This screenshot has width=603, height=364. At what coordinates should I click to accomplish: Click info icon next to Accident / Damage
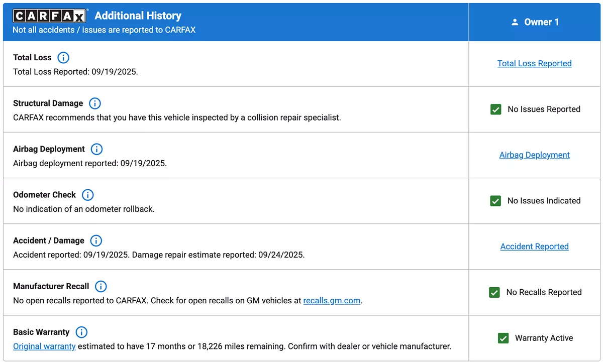point(95,240)
